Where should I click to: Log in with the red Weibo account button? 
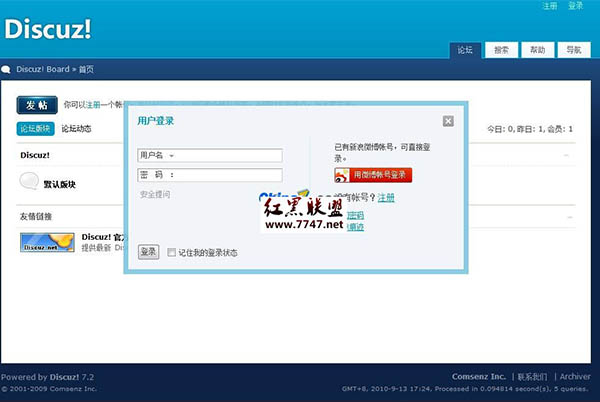pos(373,175)
